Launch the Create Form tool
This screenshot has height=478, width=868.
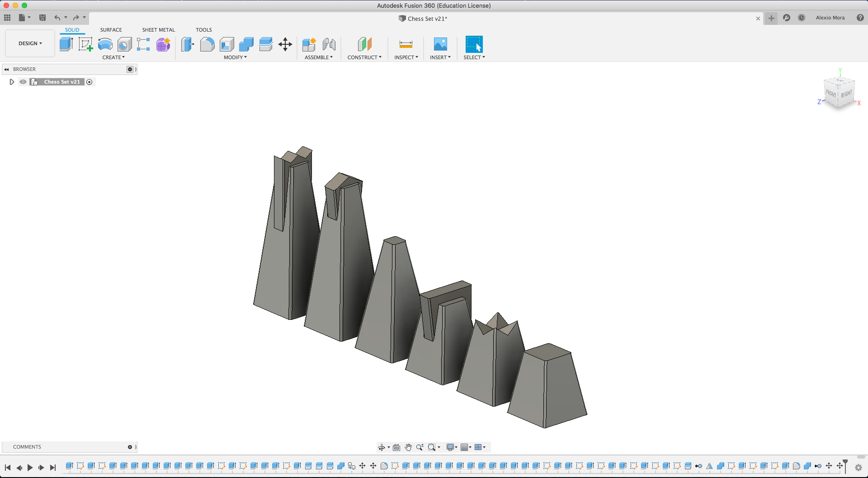point(163,44)
